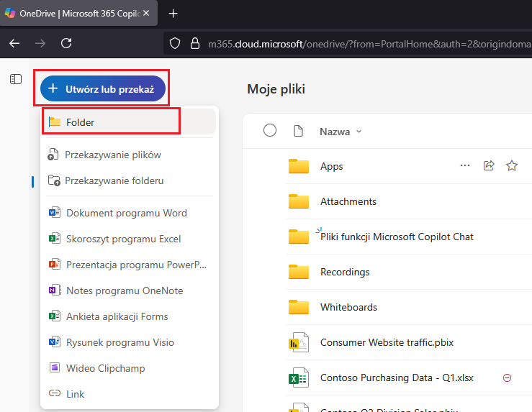Click the Moje pliki heading
The width and height of the screenshot is (532, 412).
coord(276,89)
